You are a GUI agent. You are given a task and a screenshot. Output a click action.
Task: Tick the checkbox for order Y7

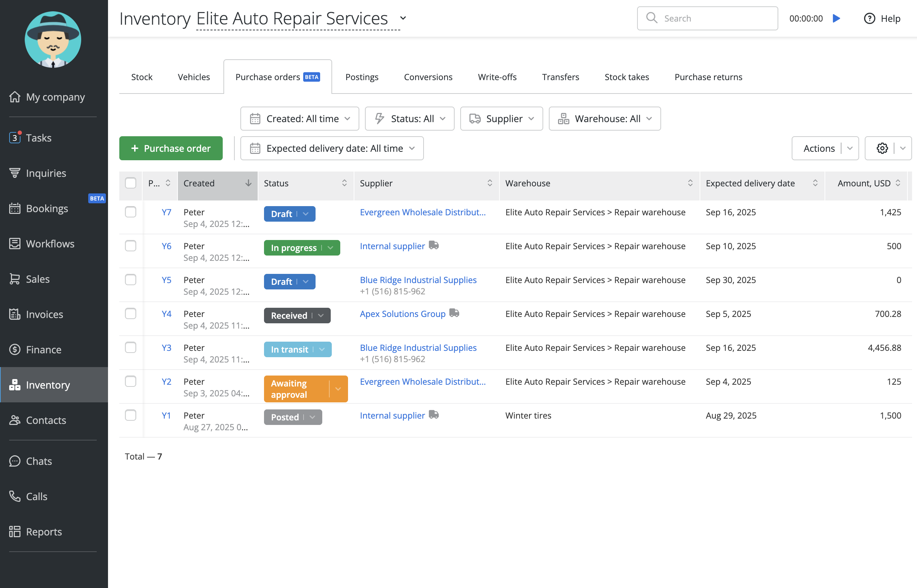tap(131, 212)
